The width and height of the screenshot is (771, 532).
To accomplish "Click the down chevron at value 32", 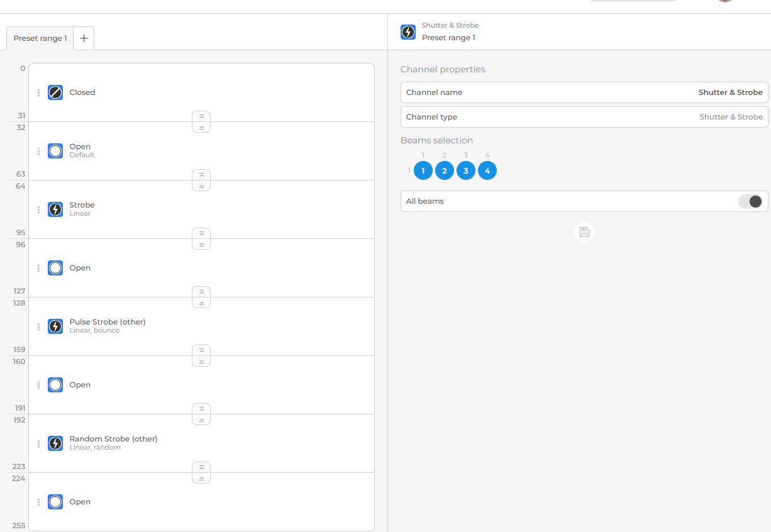I will coord(201,127).
